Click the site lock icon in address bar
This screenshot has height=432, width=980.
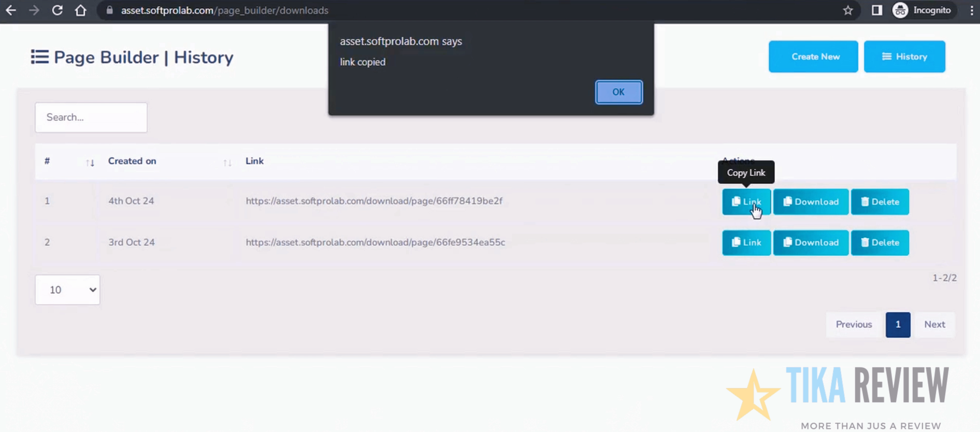(109, 10)
